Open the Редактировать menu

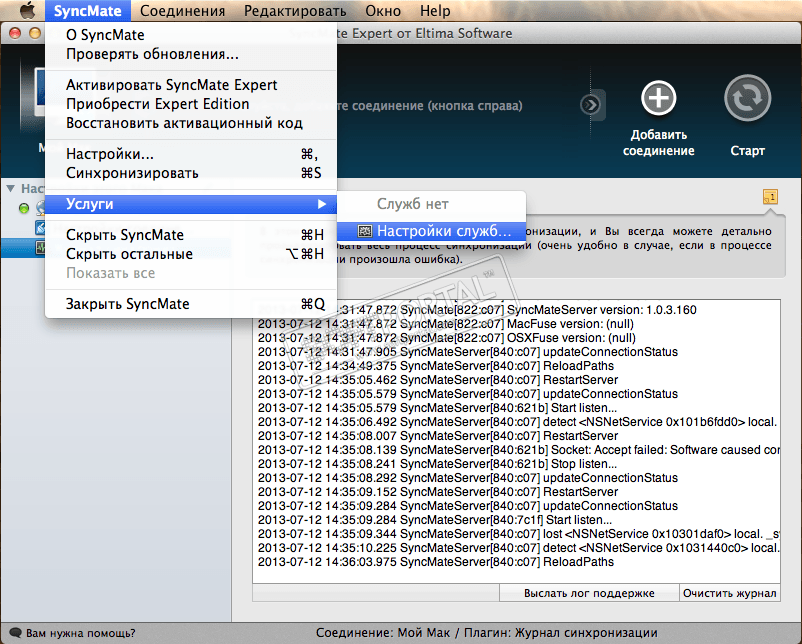click(295, 11)
